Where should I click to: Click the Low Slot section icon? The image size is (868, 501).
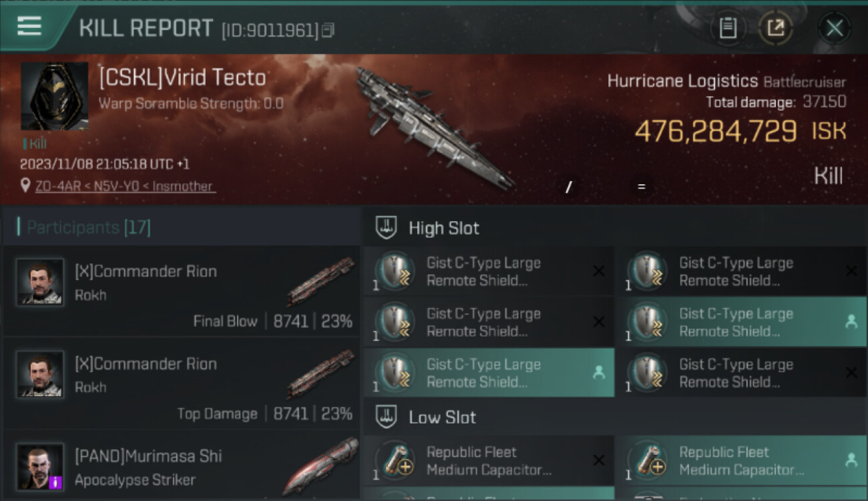(x=387, y=417)
